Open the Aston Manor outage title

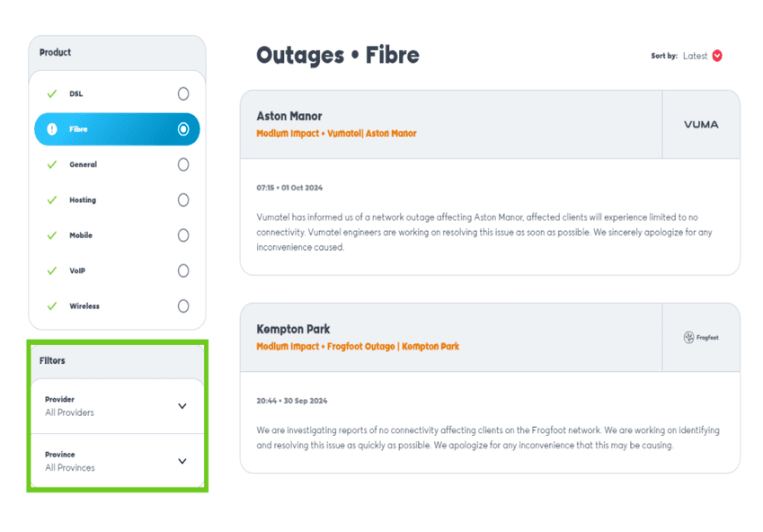pyautogui.click(x=289, y=116)
